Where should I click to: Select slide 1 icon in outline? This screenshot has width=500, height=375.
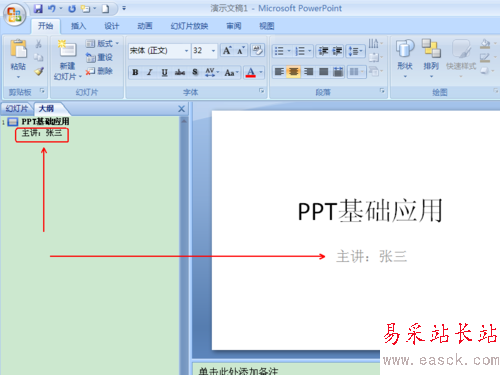point(13,122)
